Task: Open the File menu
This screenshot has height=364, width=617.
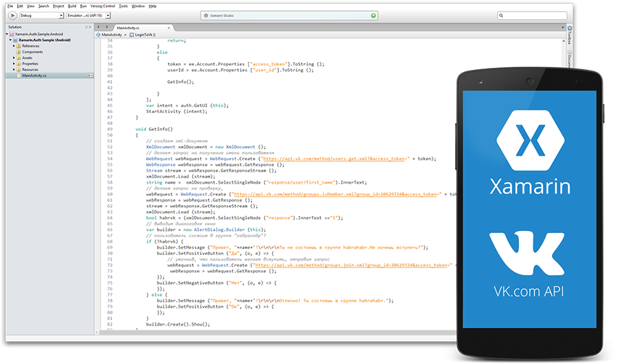Action: (x=10, y=6)
